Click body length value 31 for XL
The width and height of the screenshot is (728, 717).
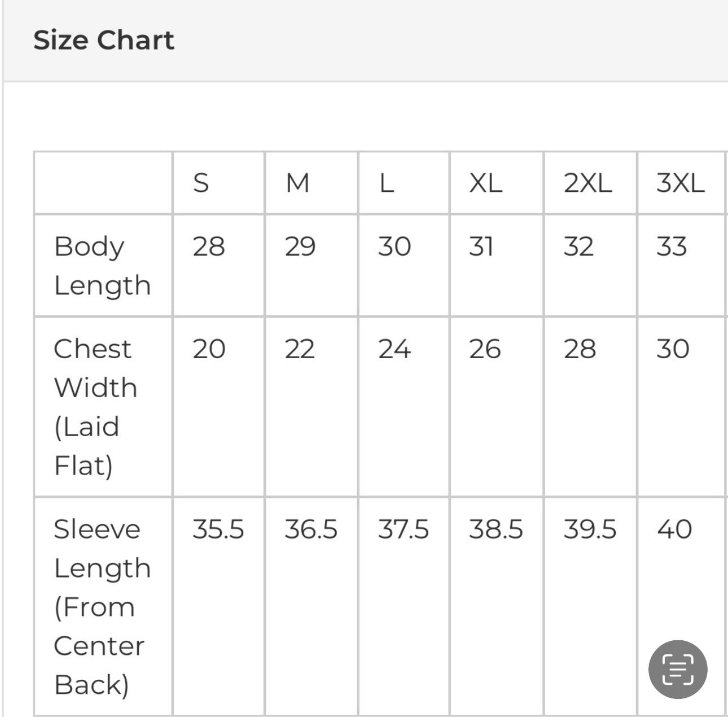pyautogui.click(x=481, y=247)
